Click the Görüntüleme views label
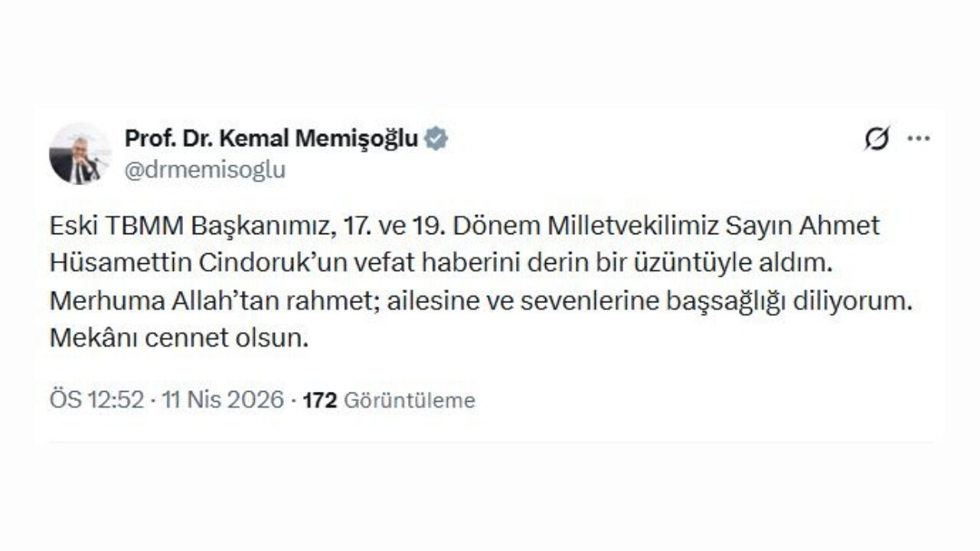 [409, 400]
